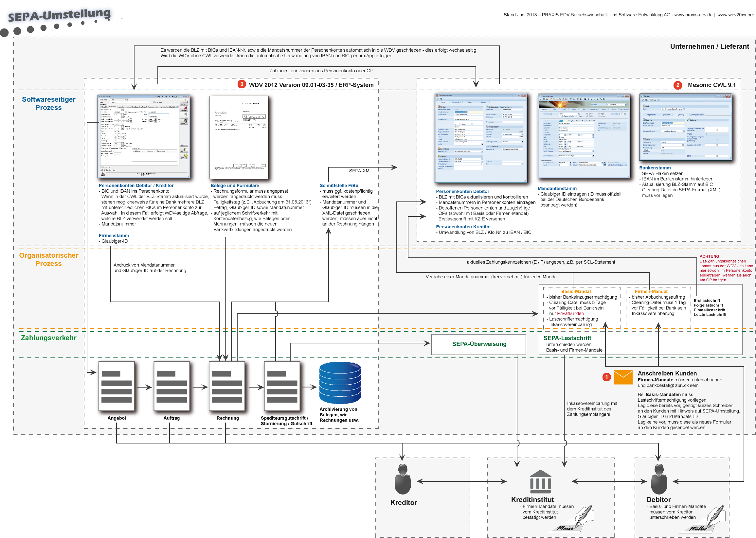
Task: Click the Belege und Formulare invoice thumbnail
Action: [239, 137]
